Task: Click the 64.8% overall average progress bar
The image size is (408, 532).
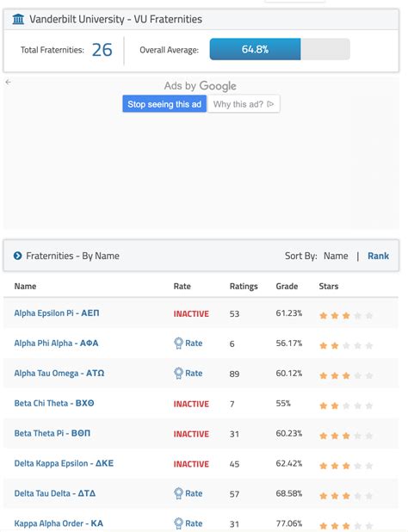Action: coord(280,49)
